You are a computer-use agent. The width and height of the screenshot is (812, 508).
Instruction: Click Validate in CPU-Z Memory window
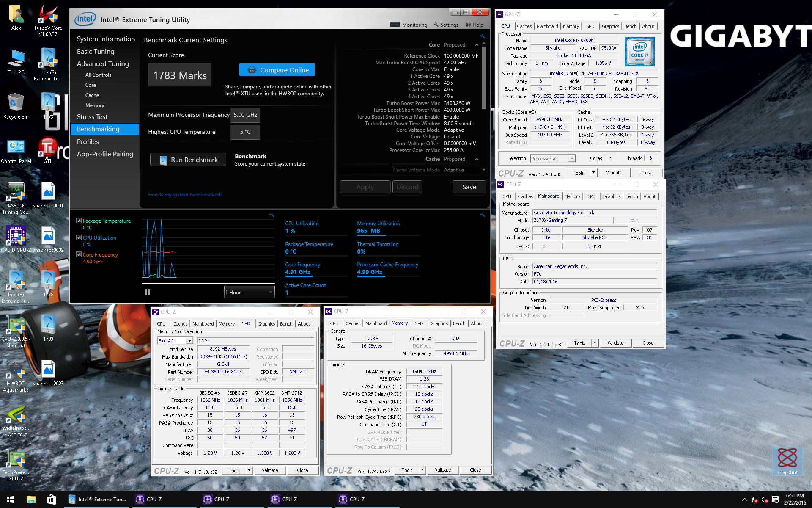pyautogui.click(x=443, y=470)
